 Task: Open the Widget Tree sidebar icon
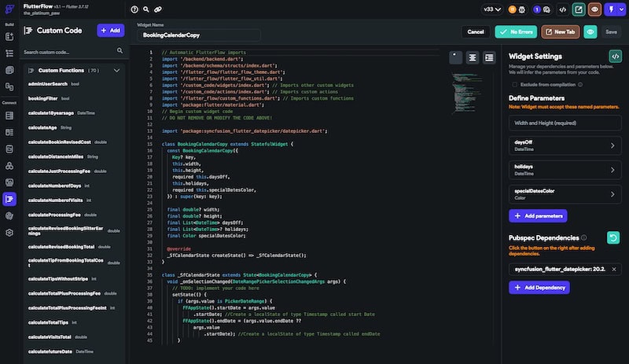9,53
